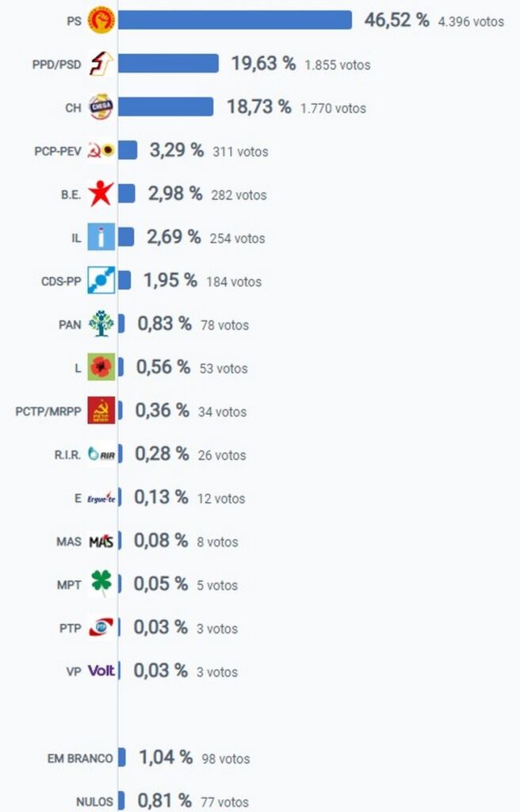Screen dimensions: 520x812
Task: Click the EM BRANCO label
Action: (80, 758)
